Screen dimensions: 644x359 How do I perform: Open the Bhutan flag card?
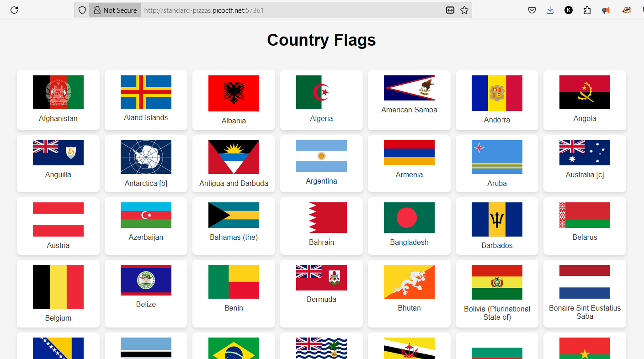409,293
